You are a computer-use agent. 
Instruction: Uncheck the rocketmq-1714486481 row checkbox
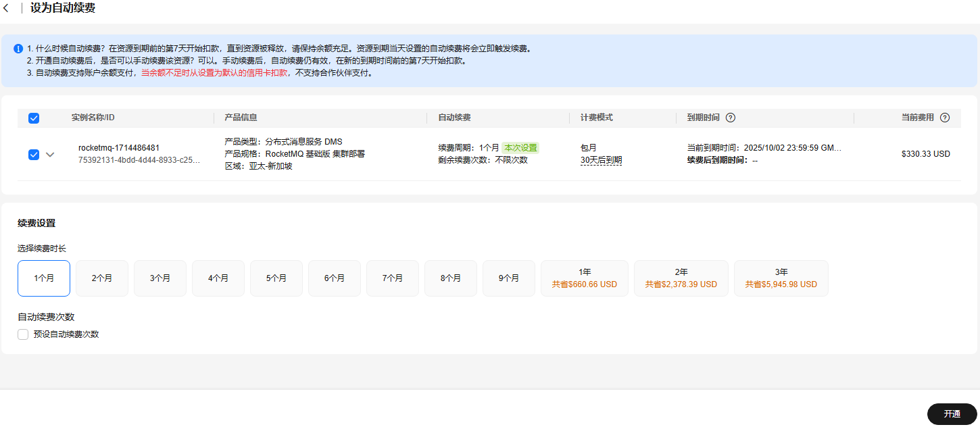click(x=34, y=154)
